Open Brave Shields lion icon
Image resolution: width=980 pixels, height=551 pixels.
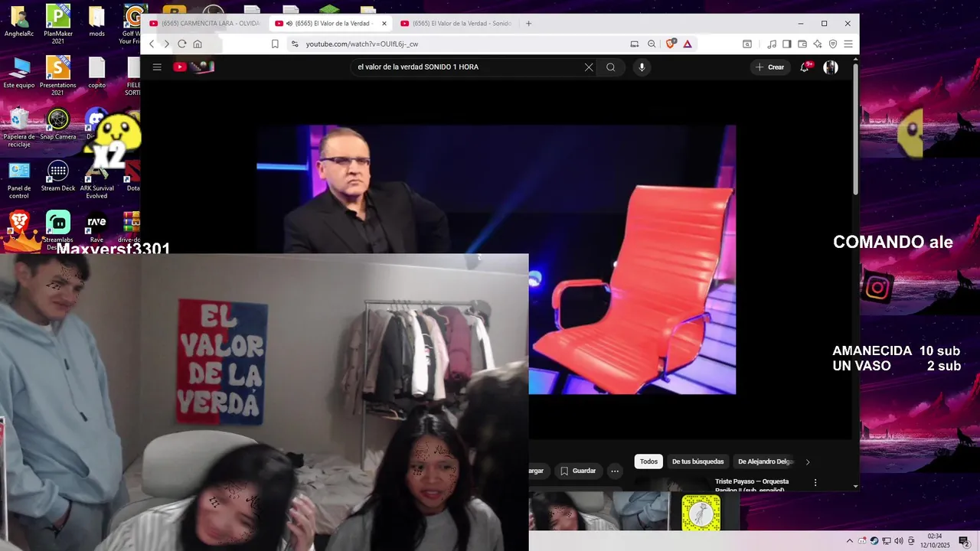(671, 44)
